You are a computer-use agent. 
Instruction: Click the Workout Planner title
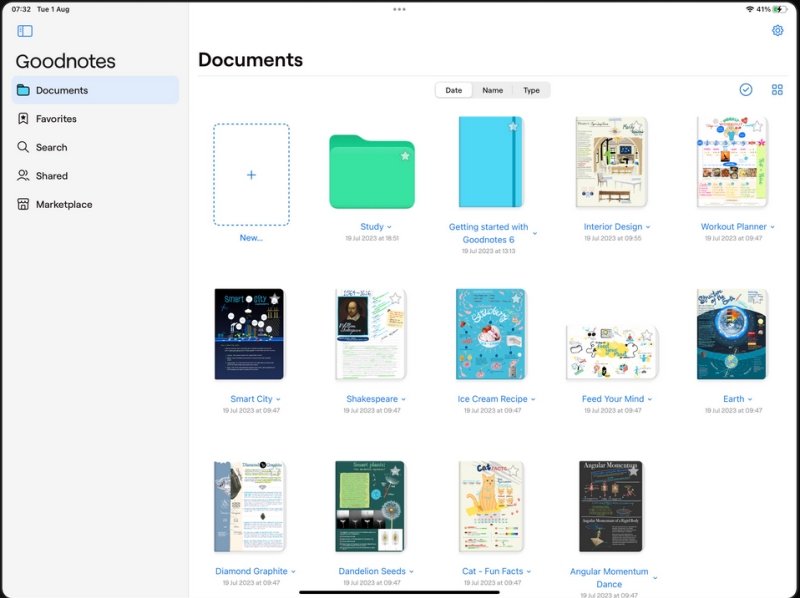734,227
